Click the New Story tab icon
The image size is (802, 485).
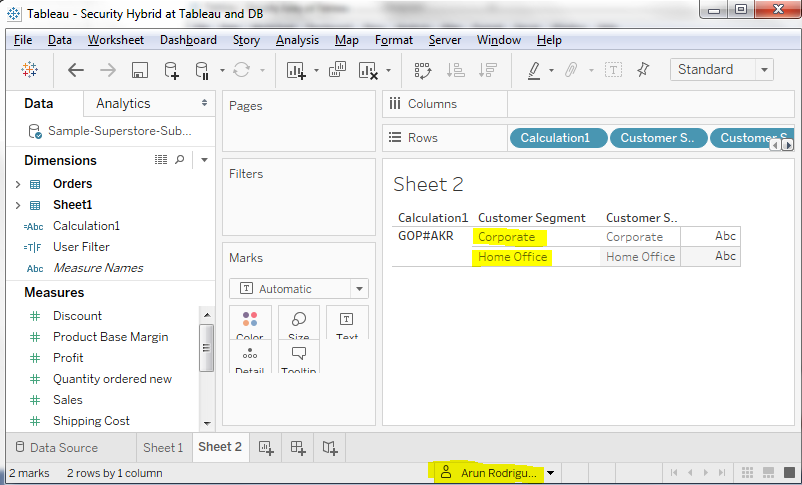pyautogui.click(x=330, y=448)
